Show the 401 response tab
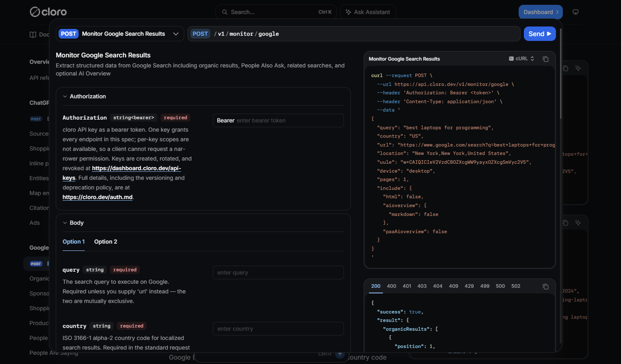The height and width of the screenshot is (364, 621). (407, 286)
